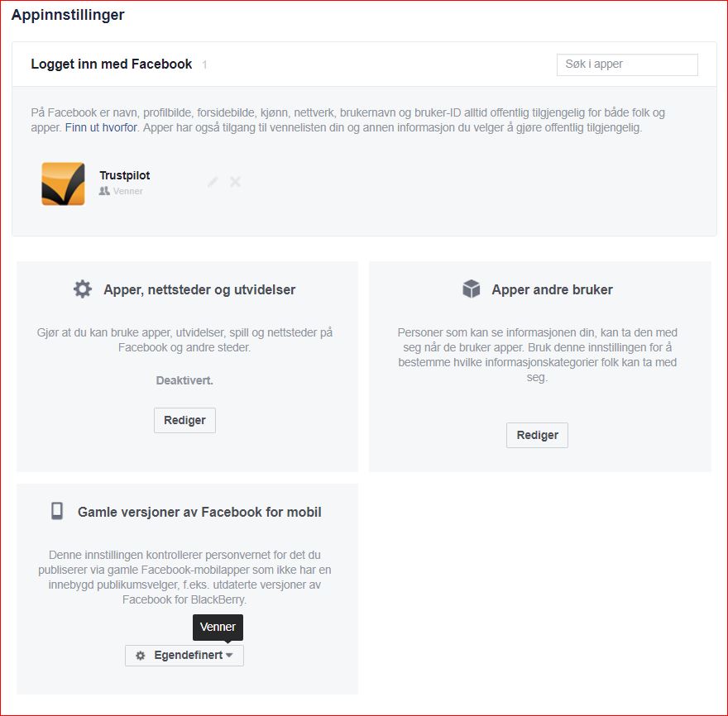Click the Apper andre bruker heading
728x716 pixels.
pos(552,289)
